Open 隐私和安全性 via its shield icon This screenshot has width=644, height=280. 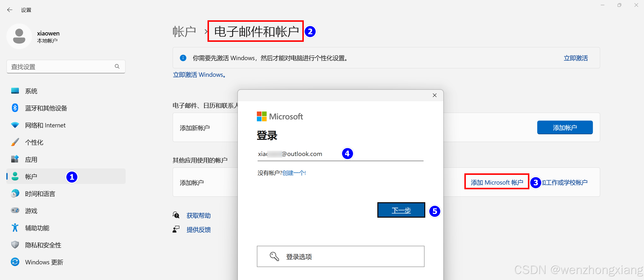click(15, 245)
